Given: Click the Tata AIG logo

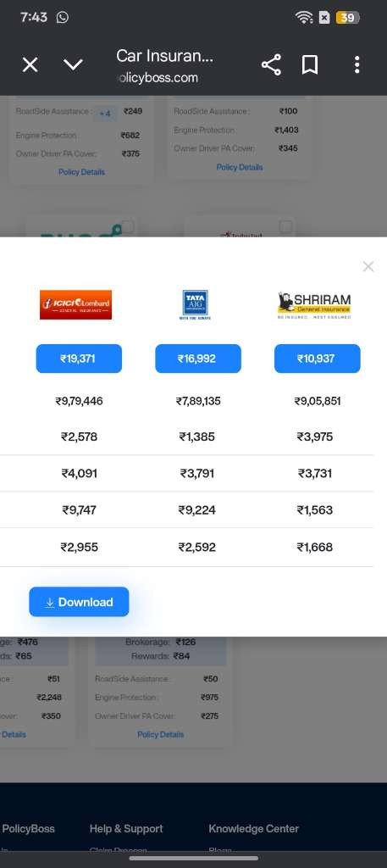Looking at the screenshot, I should (196, 305).
